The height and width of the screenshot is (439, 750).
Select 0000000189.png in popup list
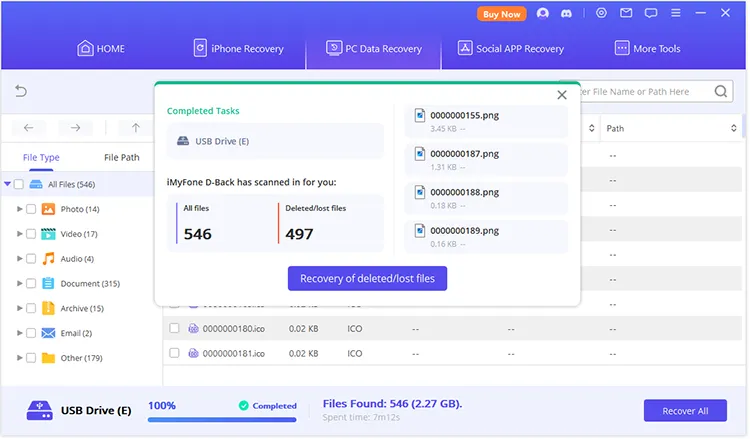(486, 237)
